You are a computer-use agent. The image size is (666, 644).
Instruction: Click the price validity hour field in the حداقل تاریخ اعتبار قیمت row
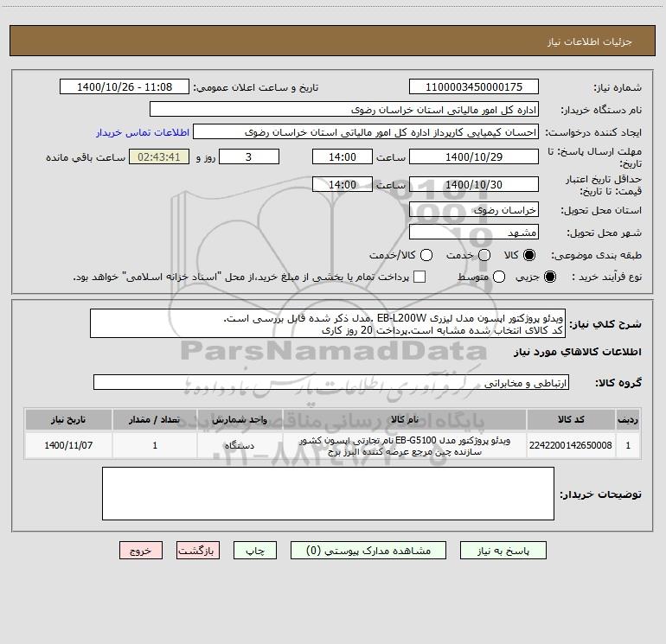coord(343,184)
